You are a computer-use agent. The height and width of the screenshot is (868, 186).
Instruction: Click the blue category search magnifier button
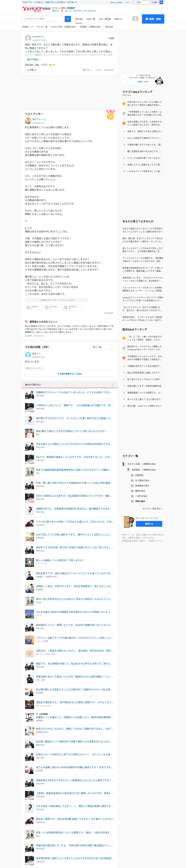click(68, 19)
